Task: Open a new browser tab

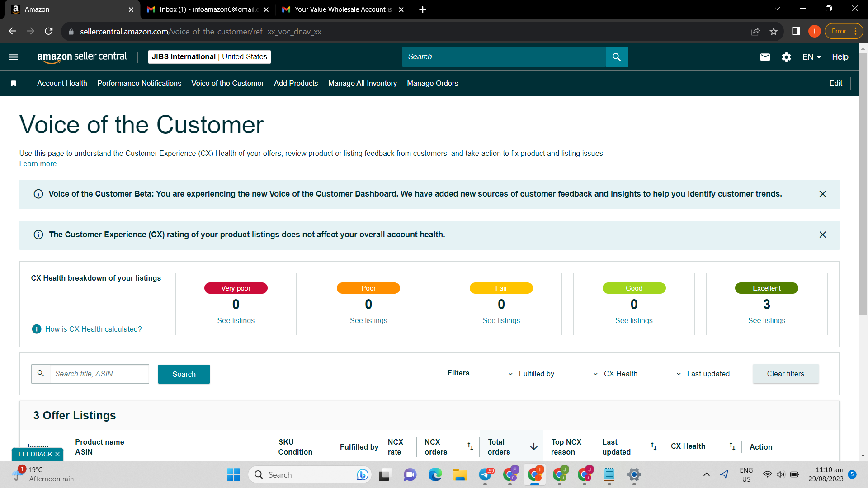Action: (423, 9)
